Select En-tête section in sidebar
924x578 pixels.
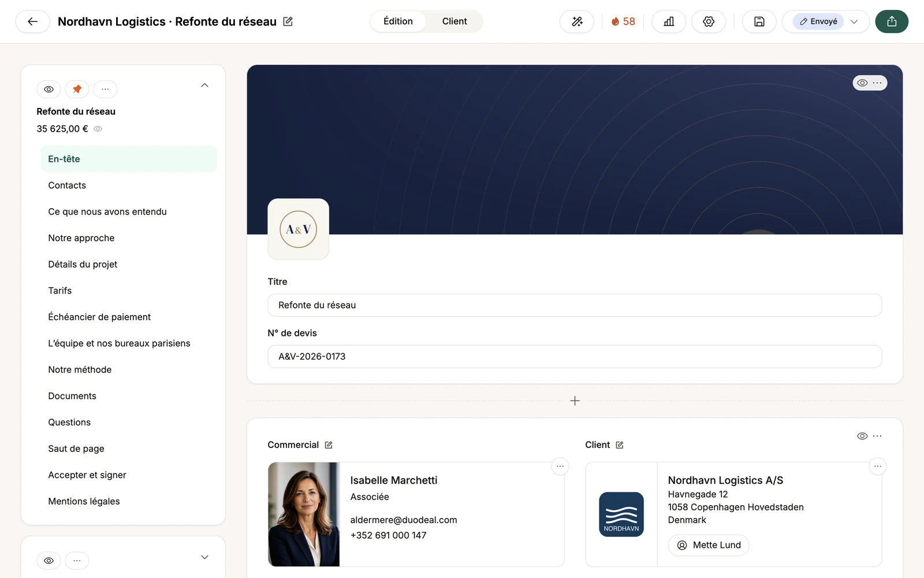pyautogui.click(x=129, y=159)
